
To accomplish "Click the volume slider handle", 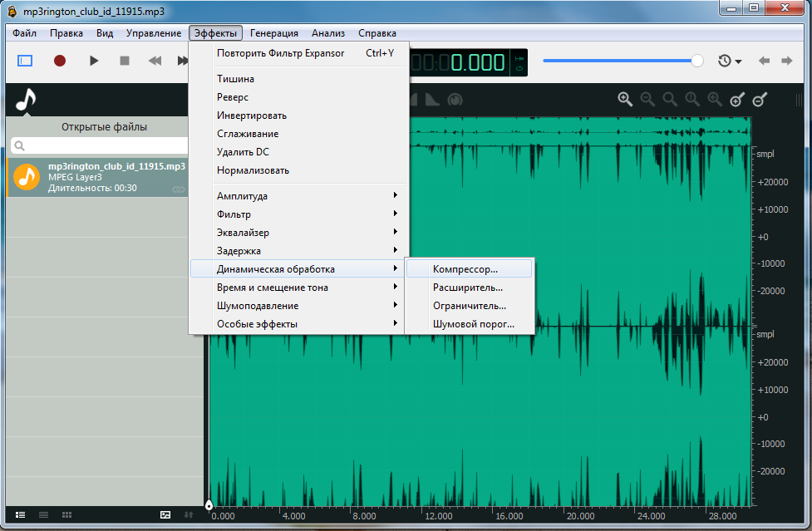I will [x=697, y=61].
